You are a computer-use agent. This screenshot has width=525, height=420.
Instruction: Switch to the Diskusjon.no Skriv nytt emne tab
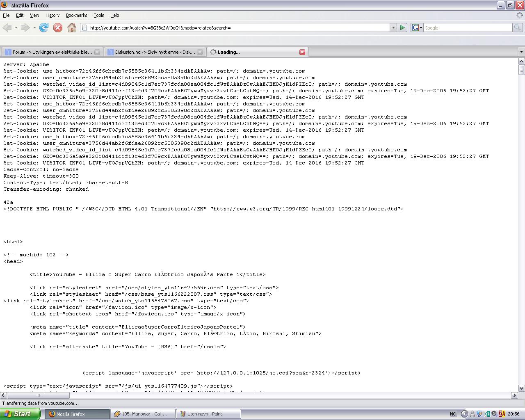pos(154,52)
